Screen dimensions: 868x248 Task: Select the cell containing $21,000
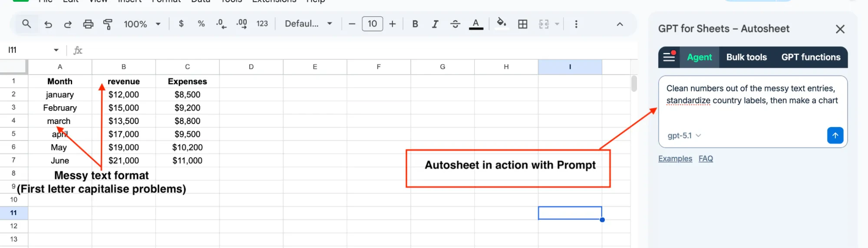click(x=124, y=160)
